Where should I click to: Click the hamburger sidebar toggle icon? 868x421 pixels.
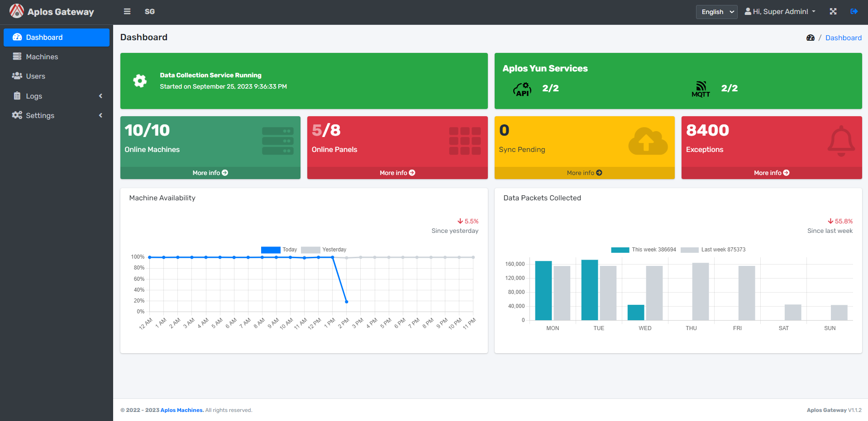pyautogui.click(x=127, y=11)
